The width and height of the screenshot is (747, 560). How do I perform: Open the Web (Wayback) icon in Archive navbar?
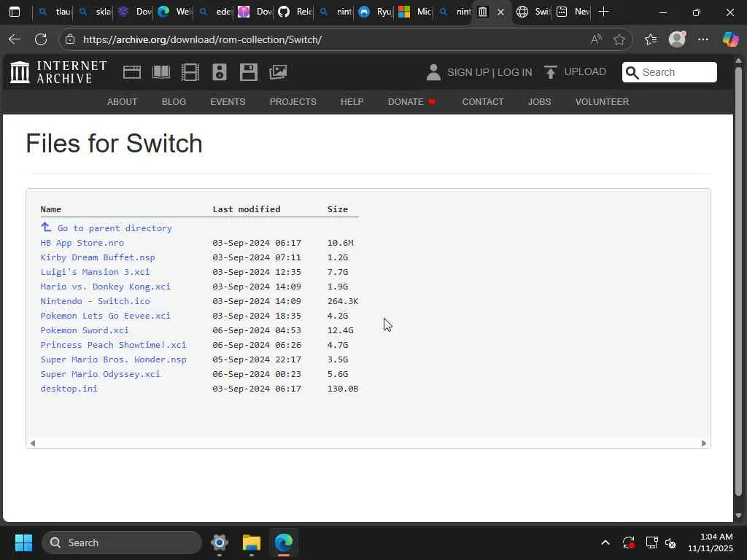pos(132,72)
